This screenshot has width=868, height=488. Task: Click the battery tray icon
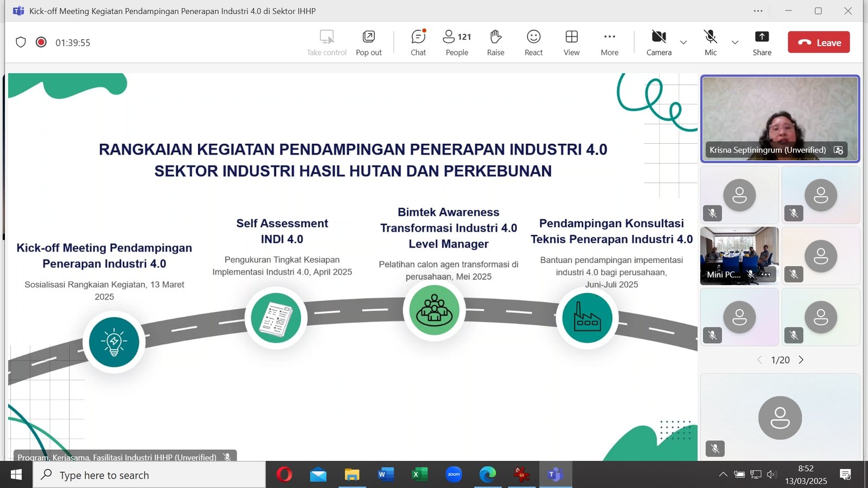pyautogui.click(x=739, y=474)
